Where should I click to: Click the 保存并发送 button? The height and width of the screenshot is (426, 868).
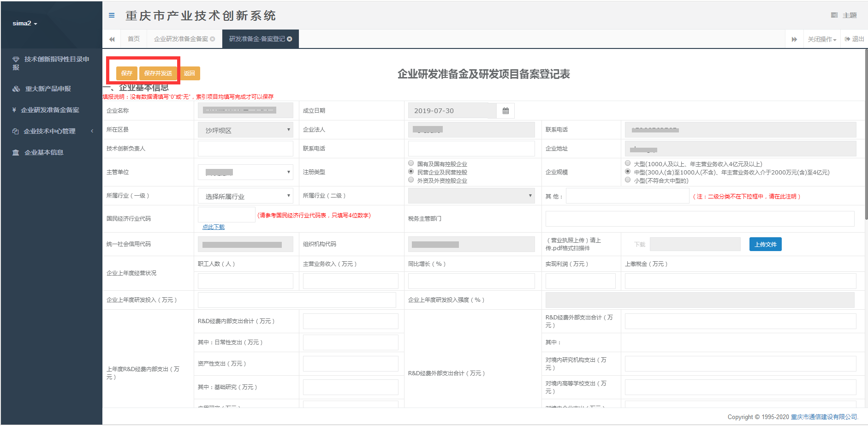[158, 73]
